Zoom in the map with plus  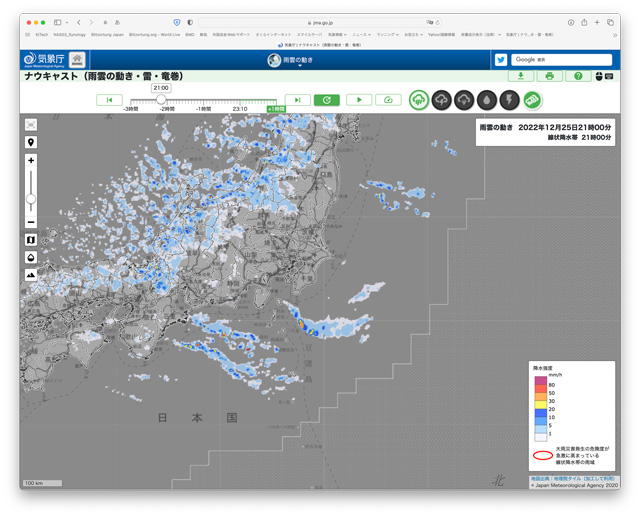tap(31, 161)
